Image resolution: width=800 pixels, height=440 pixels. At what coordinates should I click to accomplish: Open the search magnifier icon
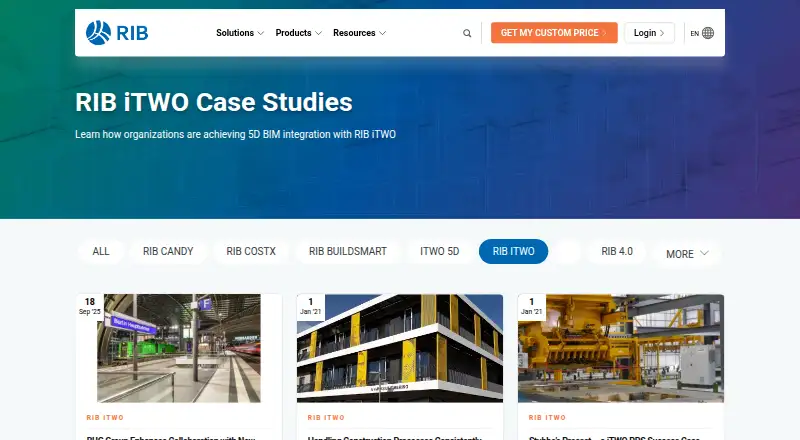(x=467, y=33)
